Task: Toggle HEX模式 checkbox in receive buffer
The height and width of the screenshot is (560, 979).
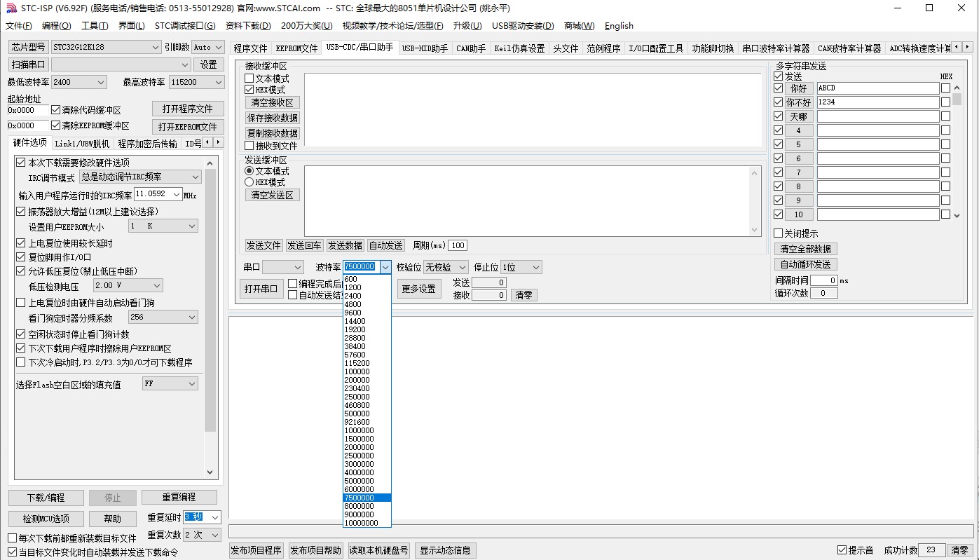Action: (x=249, y=90)
